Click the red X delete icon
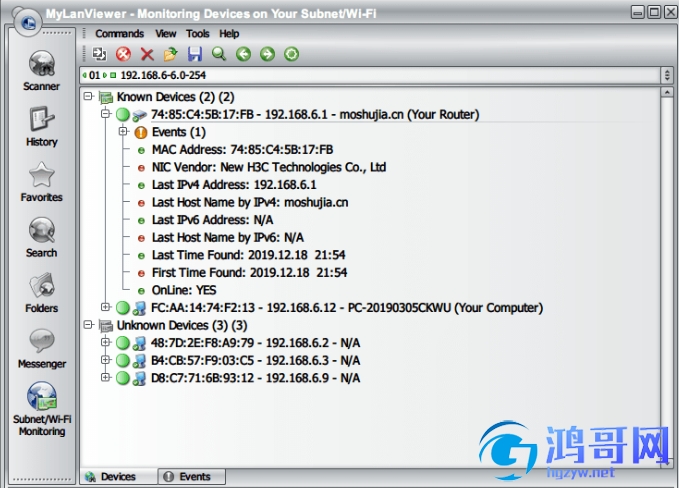This screenshot has height=488, width=679. coord(147,54)
